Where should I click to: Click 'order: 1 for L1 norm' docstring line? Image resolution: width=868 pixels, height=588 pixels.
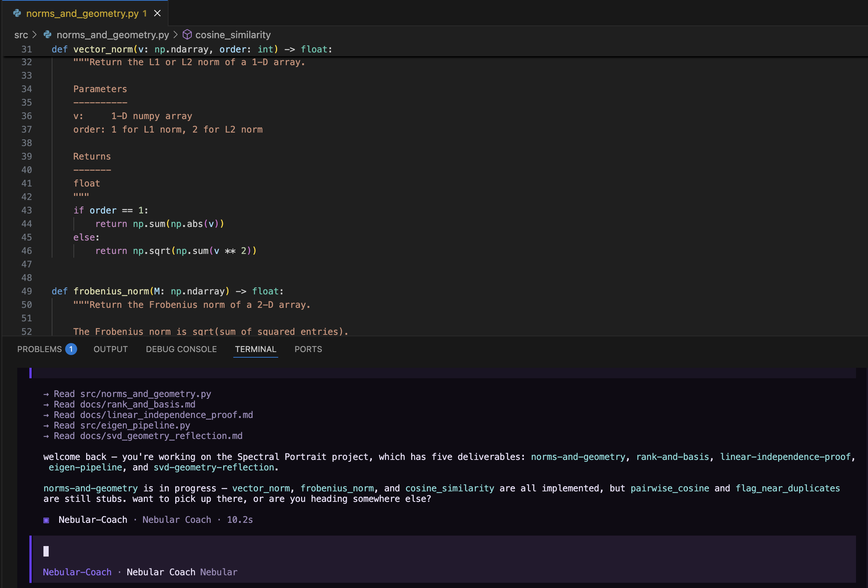(168, 129)
